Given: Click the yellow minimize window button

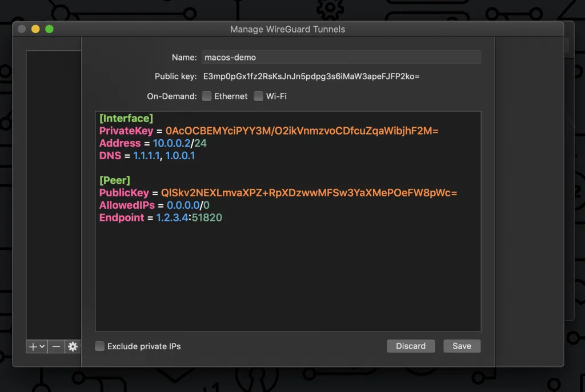Looking at the screenshot, I should [x=35, y=29].
